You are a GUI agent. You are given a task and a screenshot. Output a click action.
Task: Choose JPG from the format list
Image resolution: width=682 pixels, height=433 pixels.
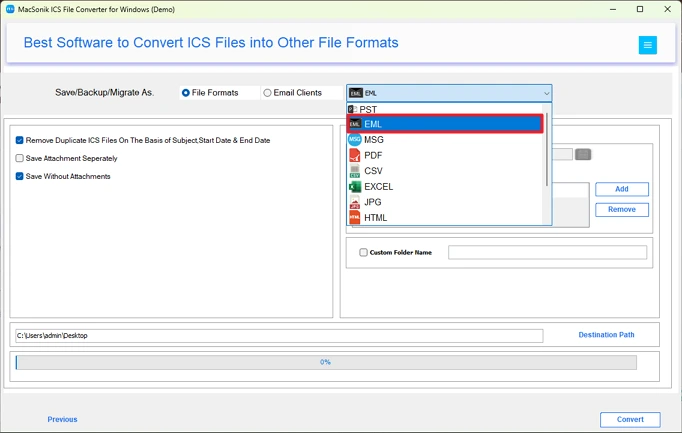(445, 202)
